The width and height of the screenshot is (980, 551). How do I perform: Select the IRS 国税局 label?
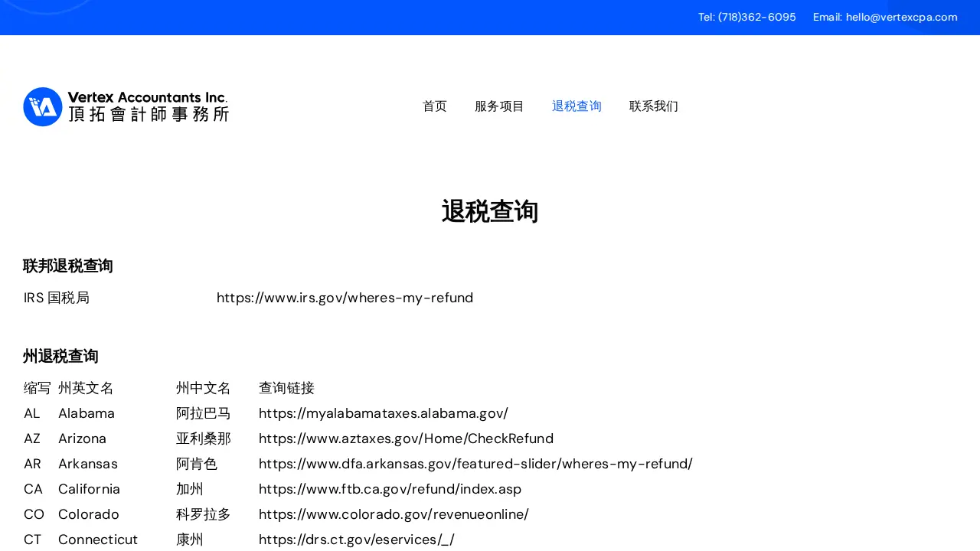pos(57,298)
